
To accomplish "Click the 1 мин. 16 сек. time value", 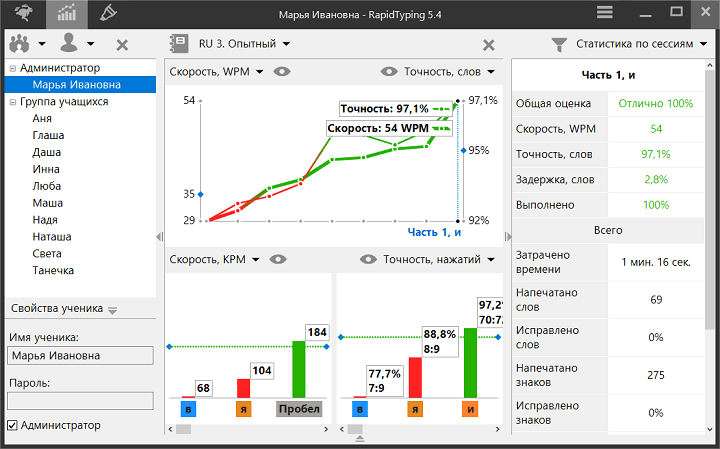I will [x=656, y=262].
